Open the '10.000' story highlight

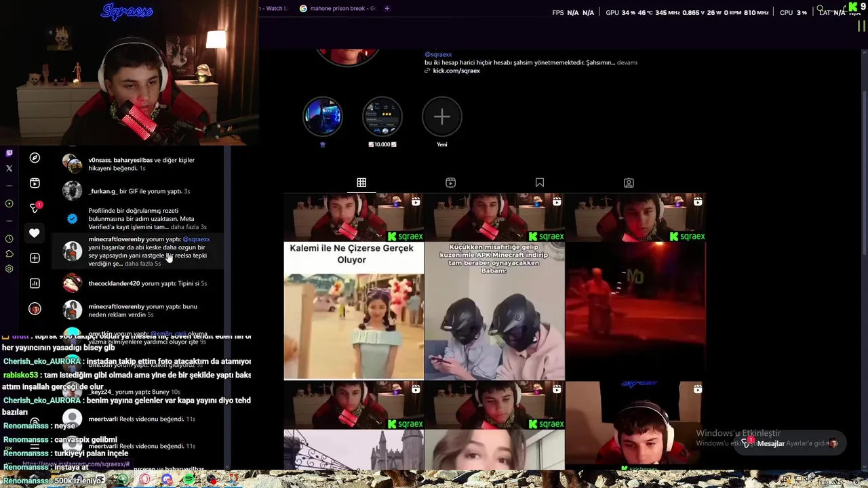[382, 117]
